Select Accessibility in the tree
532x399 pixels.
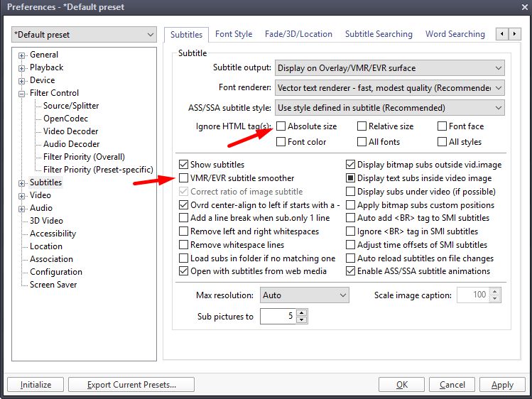click(53, 234)
